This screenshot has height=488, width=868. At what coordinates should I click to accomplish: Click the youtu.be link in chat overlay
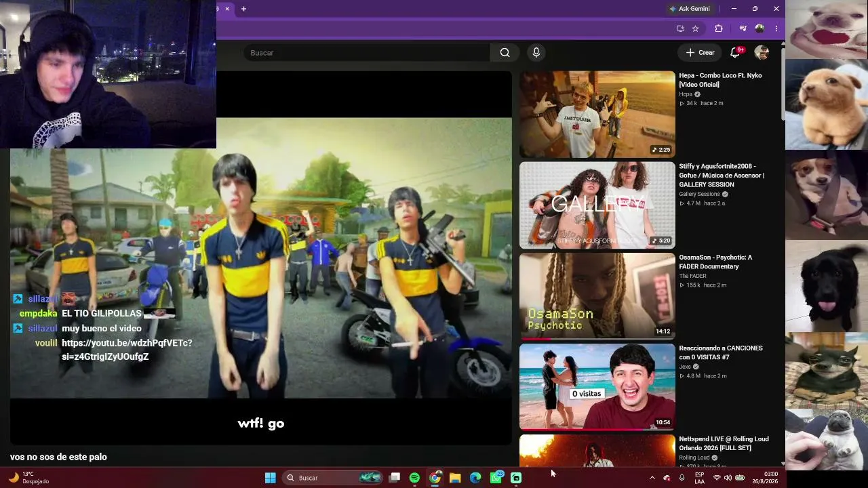(x=127, y=350)
